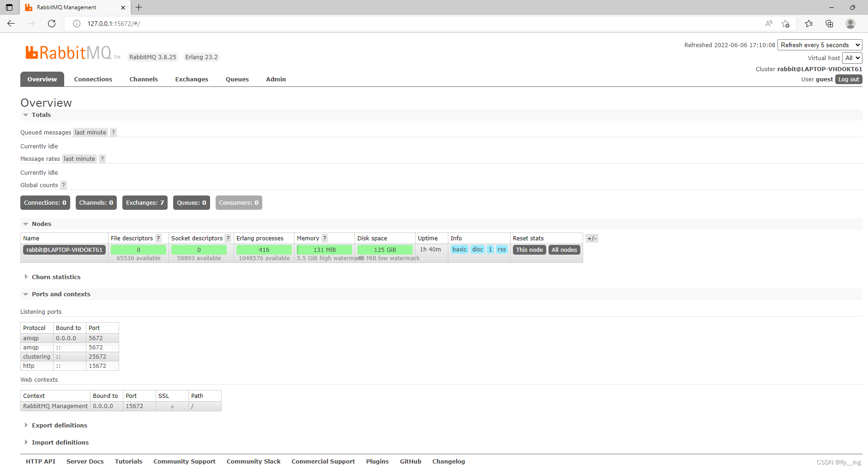868x470 pixels.
Task: Open the Virtual host dropdown
Action: (x=852, y=58)
